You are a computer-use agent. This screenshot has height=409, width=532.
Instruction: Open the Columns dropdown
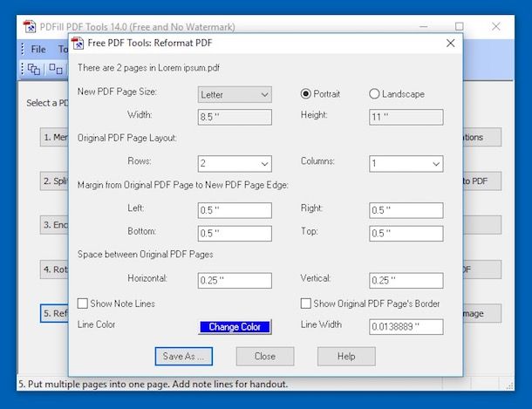tap(406, 163)
